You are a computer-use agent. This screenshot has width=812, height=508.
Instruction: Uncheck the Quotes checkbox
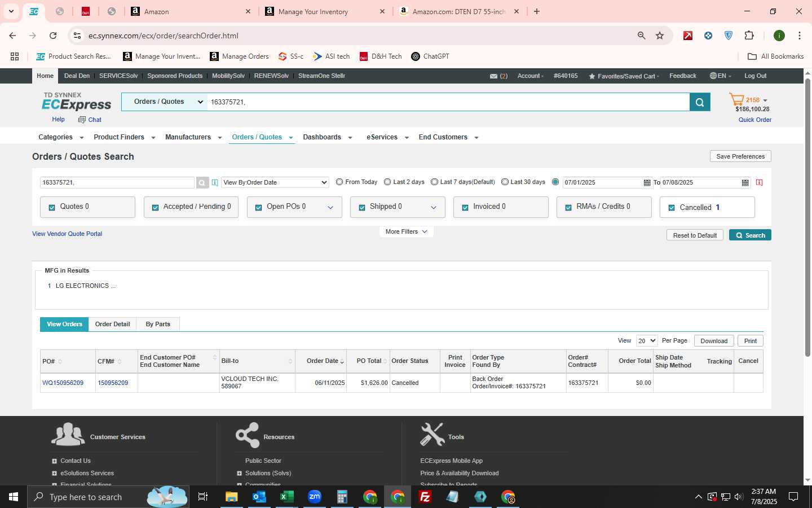coord(52,207)
